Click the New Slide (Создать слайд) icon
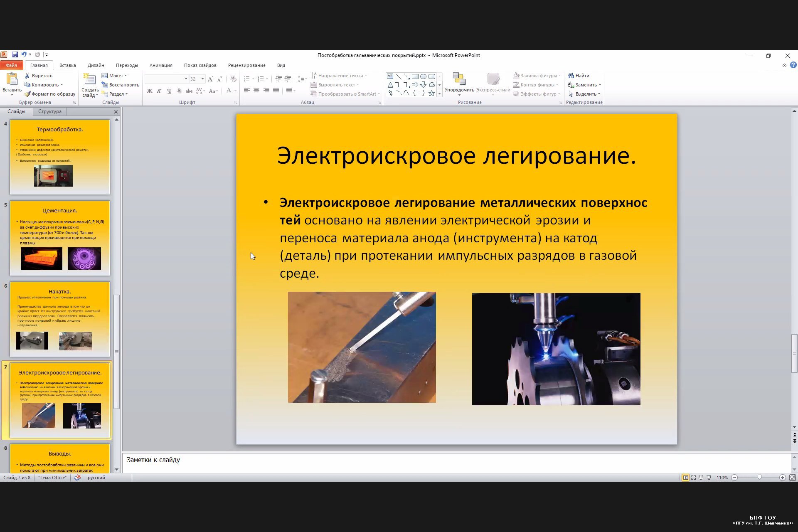The height and width of the screenshot is (532, 798). tap(90, 79)
